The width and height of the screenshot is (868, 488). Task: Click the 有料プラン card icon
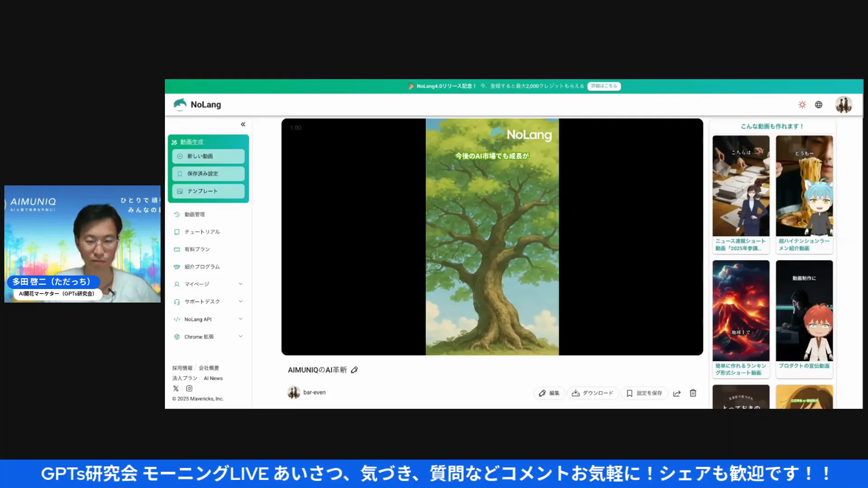point(177,249)
